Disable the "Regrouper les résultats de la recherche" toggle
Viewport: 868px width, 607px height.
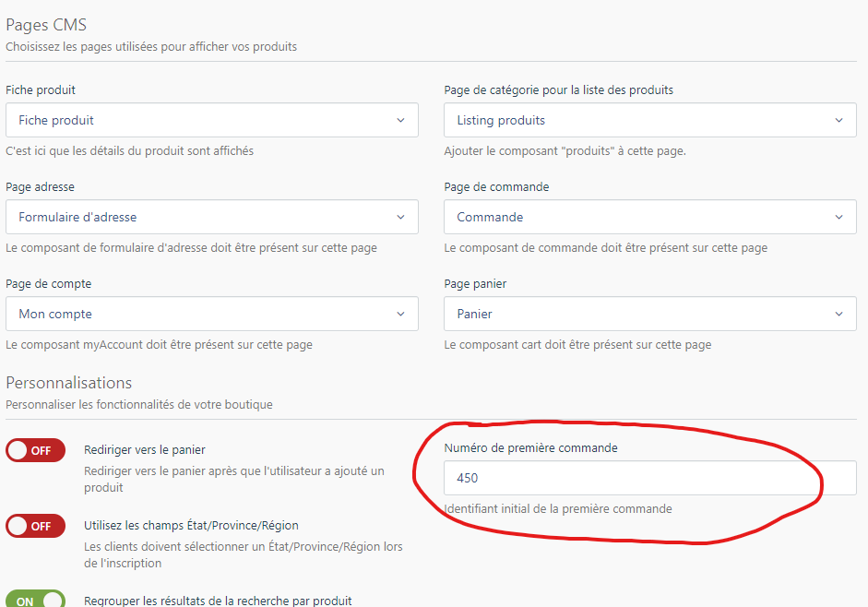(35, 601)
